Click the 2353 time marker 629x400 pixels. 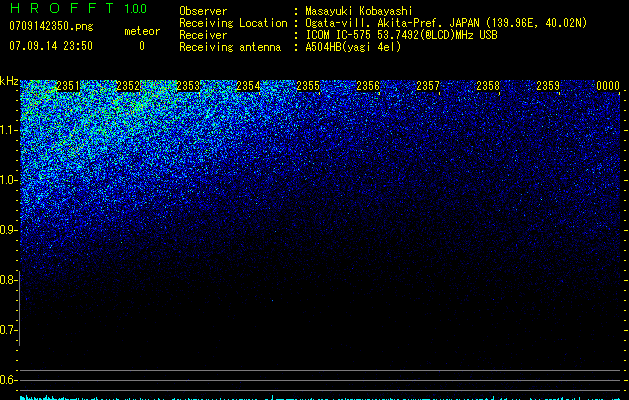point(188,86)
